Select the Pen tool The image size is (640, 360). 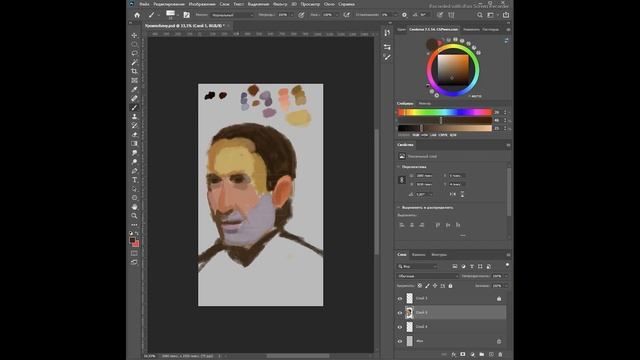point(134,171)
